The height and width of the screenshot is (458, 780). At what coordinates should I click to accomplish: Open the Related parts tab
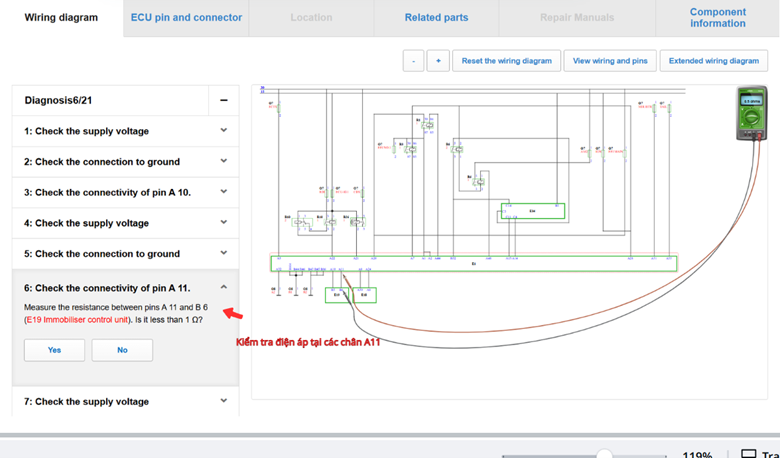[436, 18]
